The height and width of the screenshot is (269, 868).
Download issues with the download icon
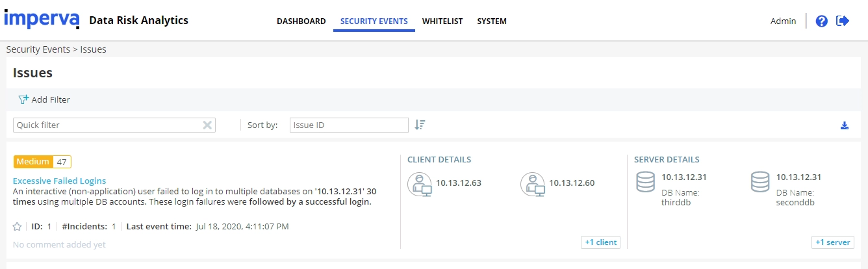tap(845, 125)
